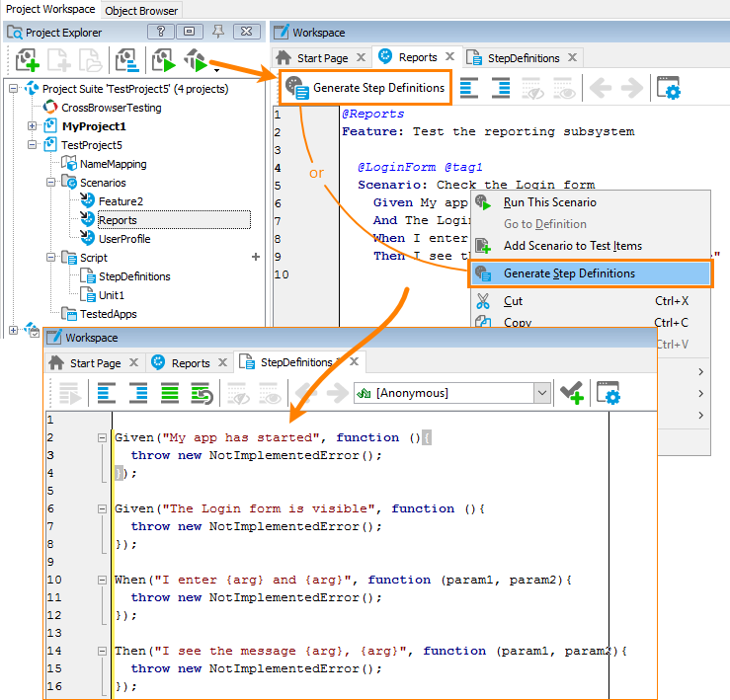Click Collapse All icon in Project Explorer toolbar
The height and width of the screenshot is (700, 730).
pos(126,61)
